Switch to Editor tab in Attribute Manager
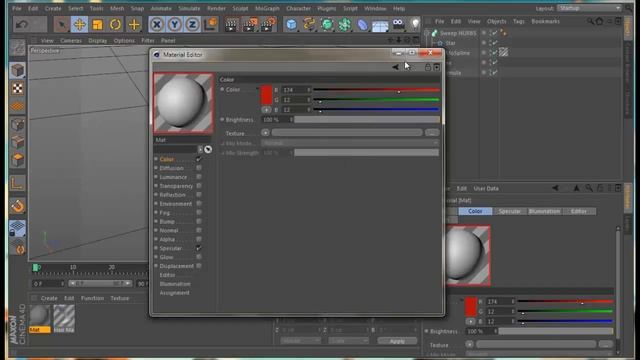Image resolution: width=640 pixels, height=360 pixels. tap(579, 211)
